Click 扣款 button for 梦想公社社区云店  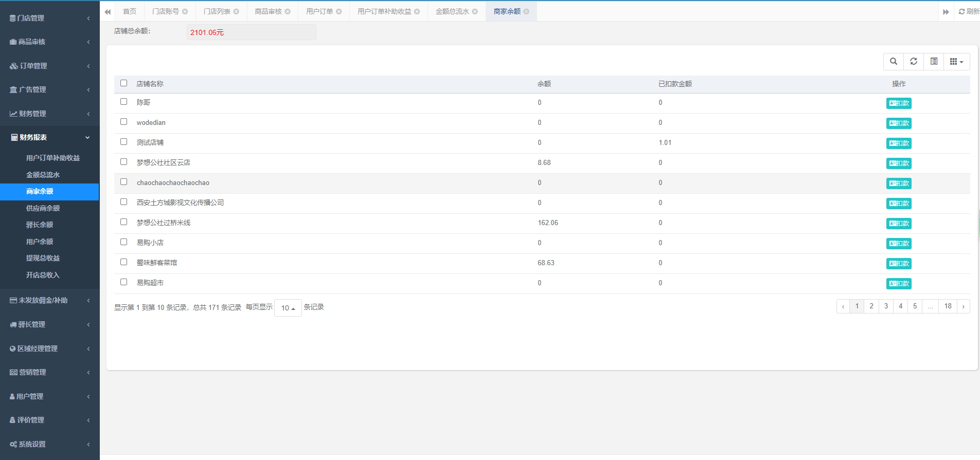coord(899,163)
